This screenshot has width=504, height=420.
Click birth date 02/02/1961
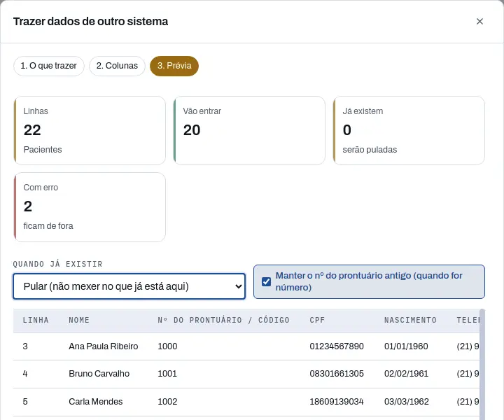[x=406, y=373]
